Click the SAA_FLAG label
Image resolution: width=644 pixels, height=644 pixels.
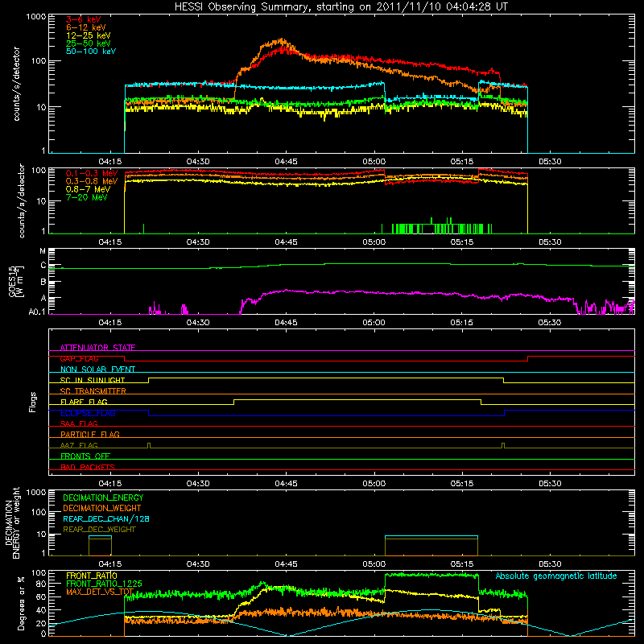click(79, 423)
